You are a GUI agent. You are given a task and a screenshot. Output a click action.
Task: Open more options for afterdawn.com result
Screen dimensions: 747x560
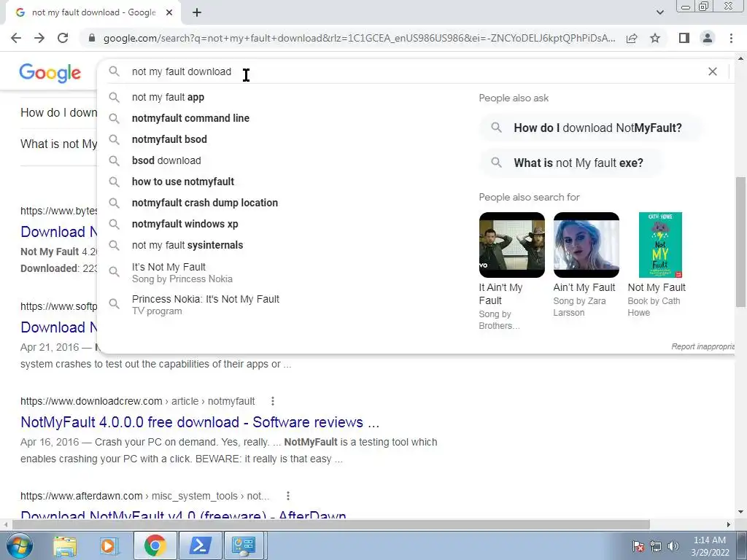287,496
